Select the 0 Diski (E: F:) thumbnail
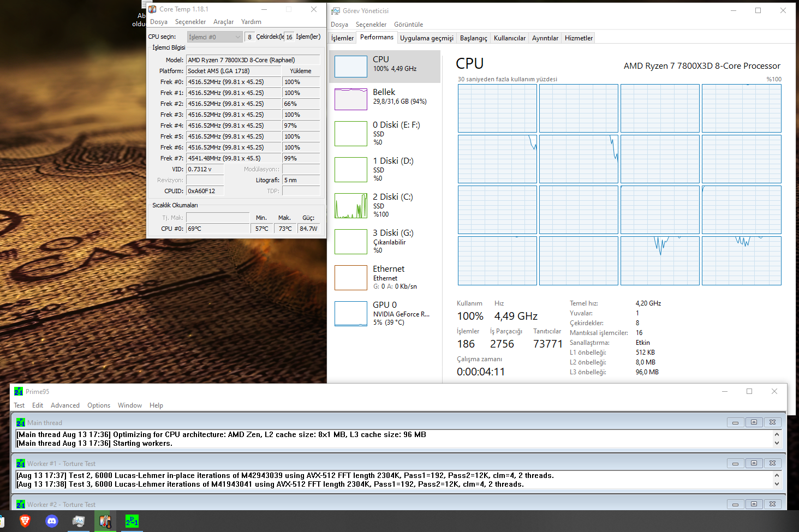 point(351,134)
